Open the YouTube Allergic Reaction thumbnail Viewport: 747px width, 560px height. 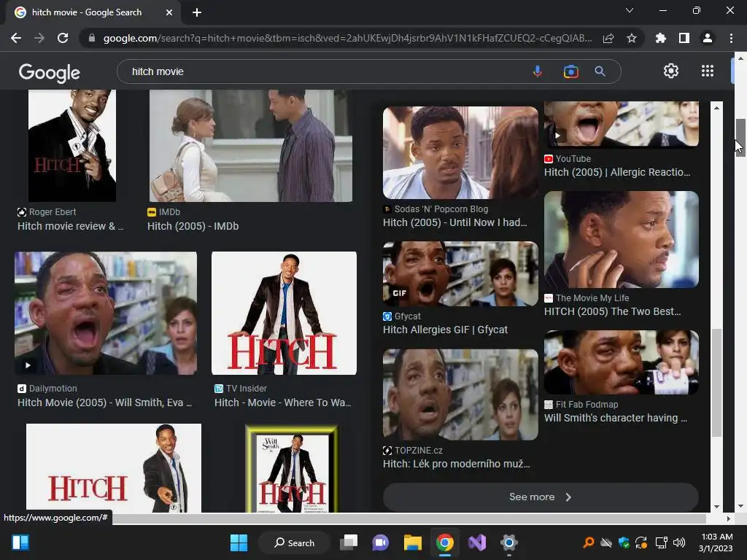point(622,124)
